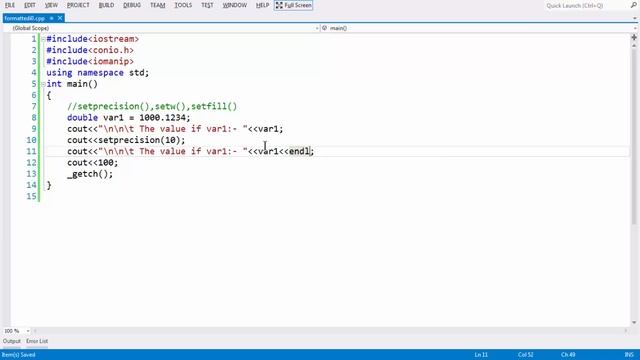Click the horizontal scrollbar below the editor
640x360 pixels.
point(331,331)
